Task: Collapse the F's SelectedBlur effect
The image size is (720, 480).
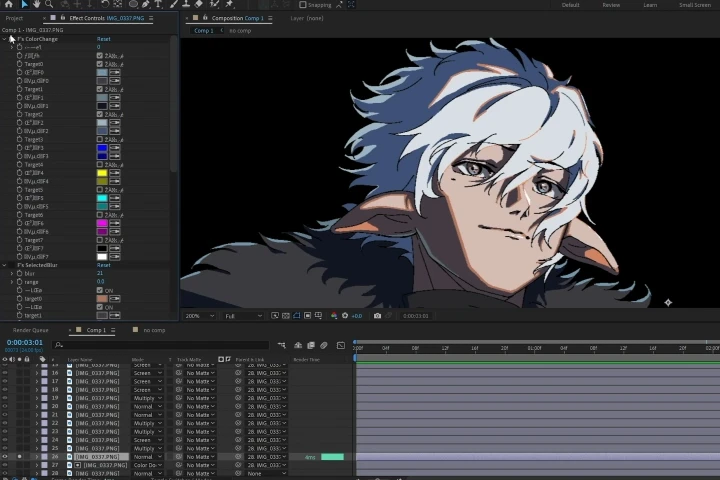Action: [x=5, y=265]
